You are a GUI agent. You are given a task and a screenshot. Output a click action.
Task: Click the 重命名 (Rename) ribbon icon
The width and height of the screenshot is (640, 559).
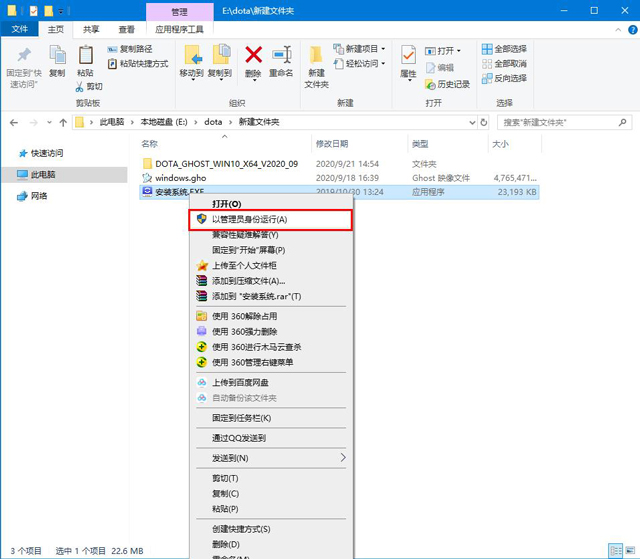282,60
